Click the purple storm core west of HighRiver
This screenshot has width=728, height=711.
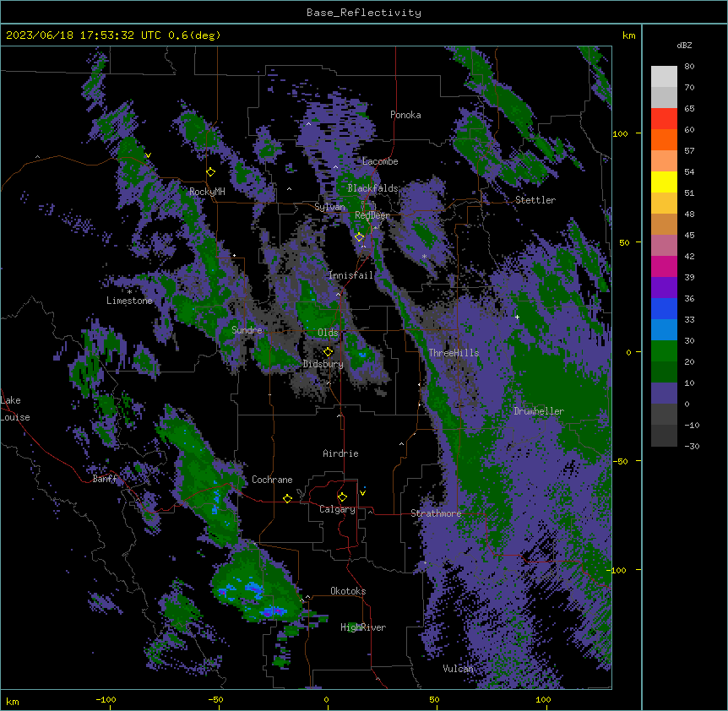[272, 611]
